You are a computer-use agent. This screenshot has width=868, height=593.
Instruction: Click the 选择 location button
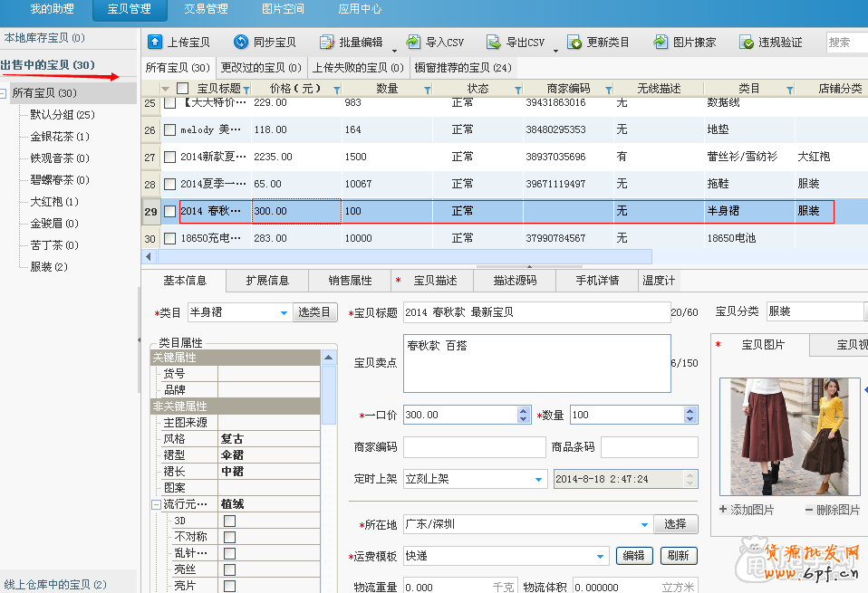pyautogui.click(x=676, y=523)
